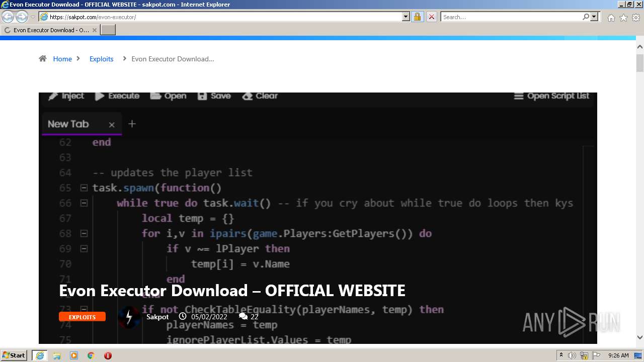This screenshot has height=362, width=644.
Task: Click the breadcrumb house icon
Action: (x=43, y=59)
